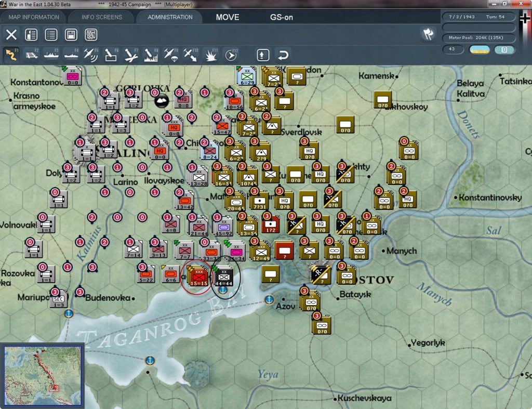This screenshot has height=409, width=532.
Task: Click the blue and yellow weather indicator
Action: (479, 49)
